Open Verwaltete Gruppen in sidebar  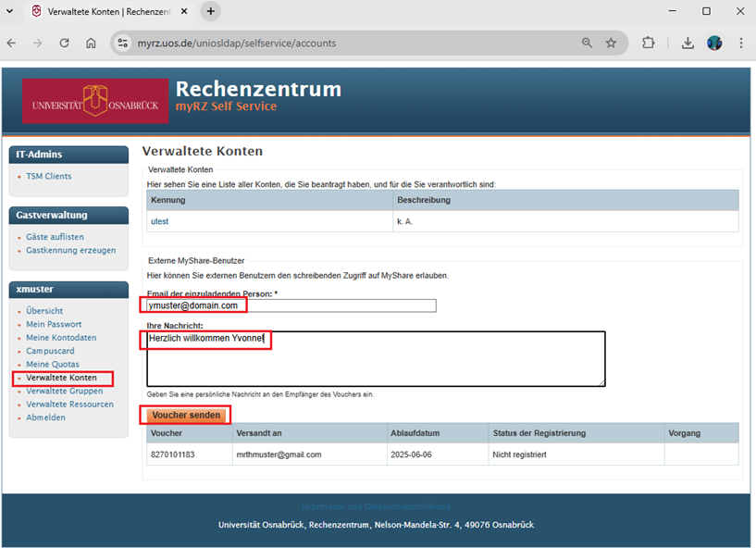64,391
